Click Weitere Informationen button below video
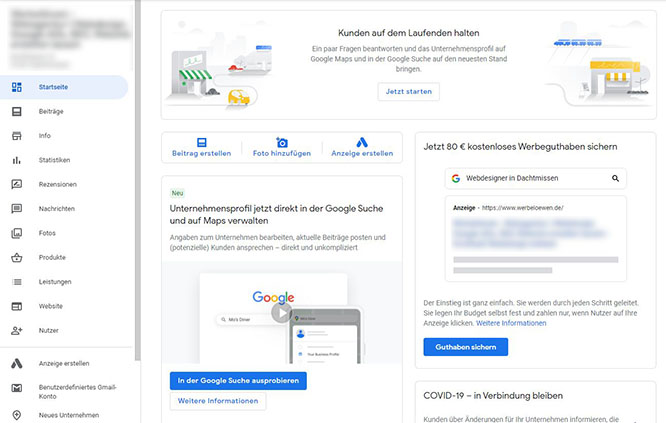Viewport: 666px width, 423px height. click(x=218, y=401)
